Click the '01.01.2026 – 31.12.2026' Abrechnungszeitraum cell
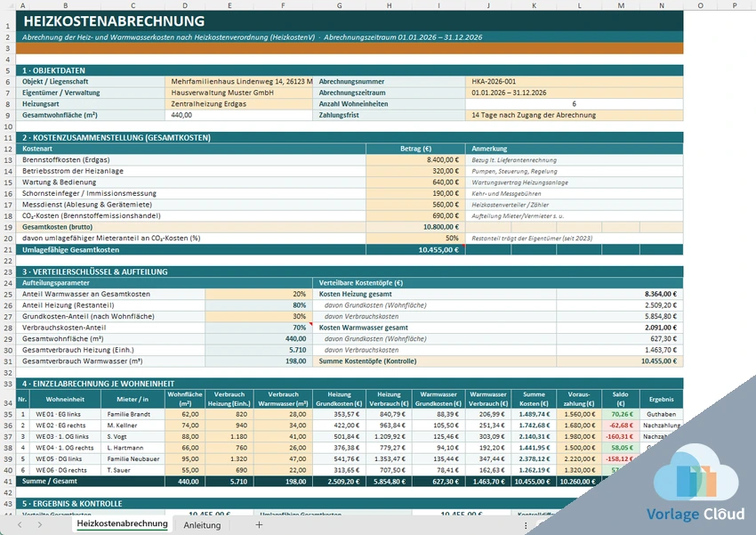This screenshot has width=756, height=535. 575,93
